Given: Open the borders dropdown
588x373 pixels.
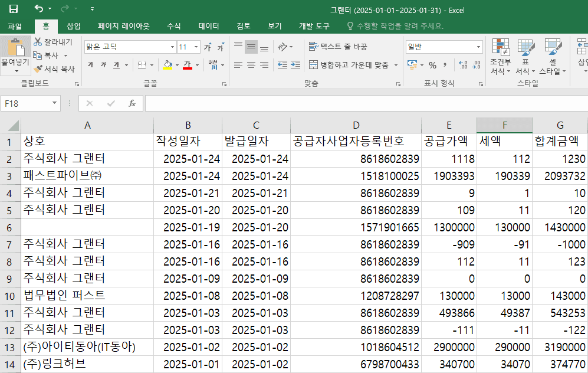Looking at the screenshot, I should point(152,66).
